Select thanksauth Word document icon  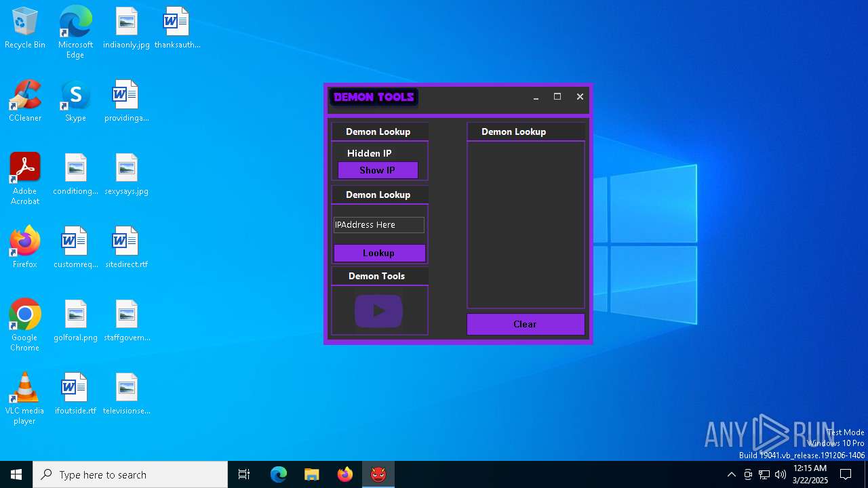[x=177, y=28]
